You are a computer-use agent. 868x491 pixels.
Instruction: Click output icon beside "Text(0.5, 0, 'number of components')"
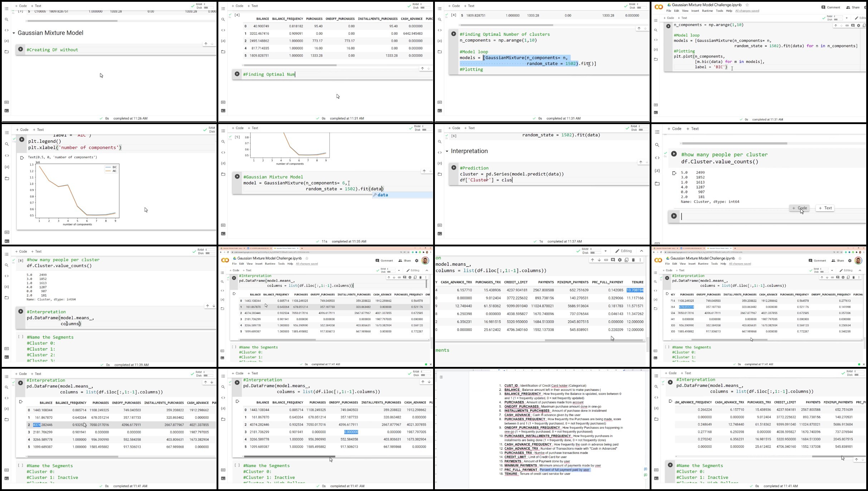pos(22,158)
